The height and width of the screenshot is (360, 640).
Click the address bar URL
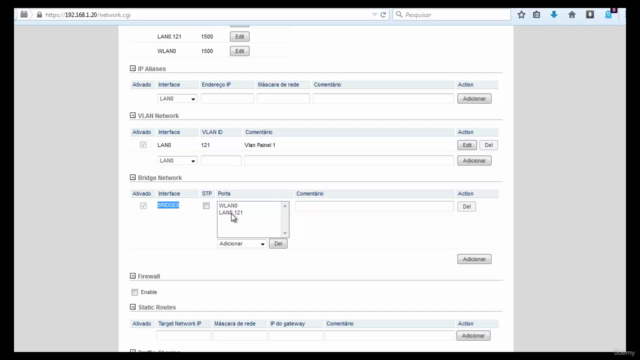[x=88, y=15]
